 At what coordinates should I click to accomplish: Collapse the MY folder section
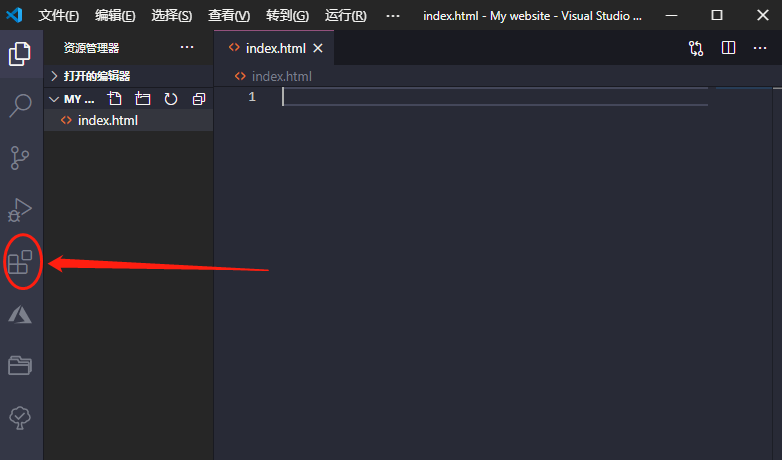54,99
